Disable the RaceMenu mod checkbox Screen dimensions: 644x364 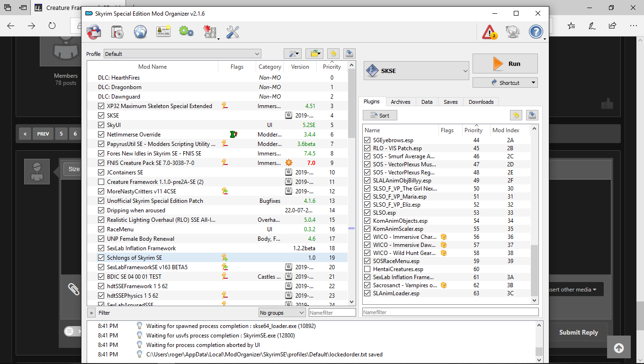(101, 229)
